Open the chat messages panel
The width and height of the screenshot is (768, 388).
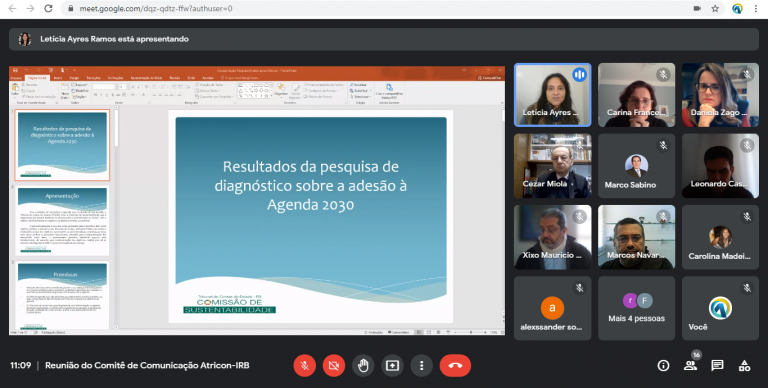(x=718, y=365)
